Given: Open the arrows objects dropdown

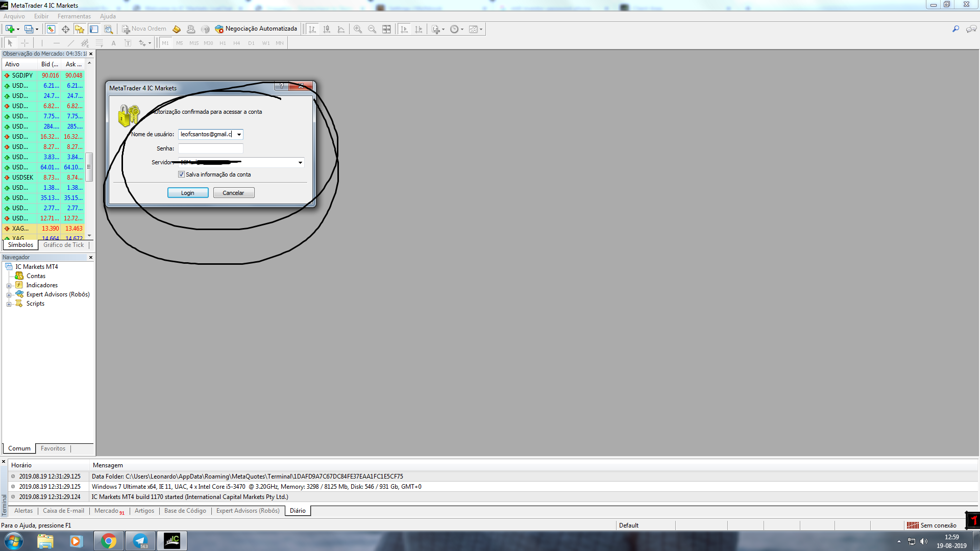Looking at the screenshot, I should 144,43.
